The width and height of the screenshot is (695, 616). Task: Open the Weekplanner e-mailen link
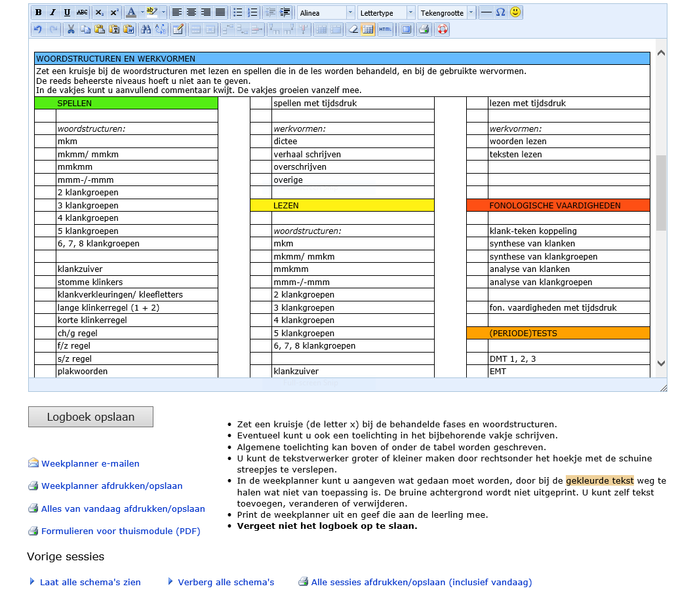tap(90, 463)
